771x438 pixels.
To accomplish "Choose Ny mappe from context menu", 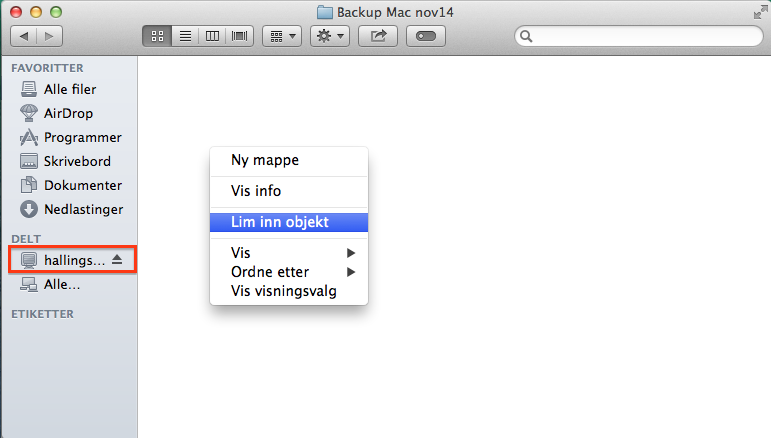I will tap(265, 160).
